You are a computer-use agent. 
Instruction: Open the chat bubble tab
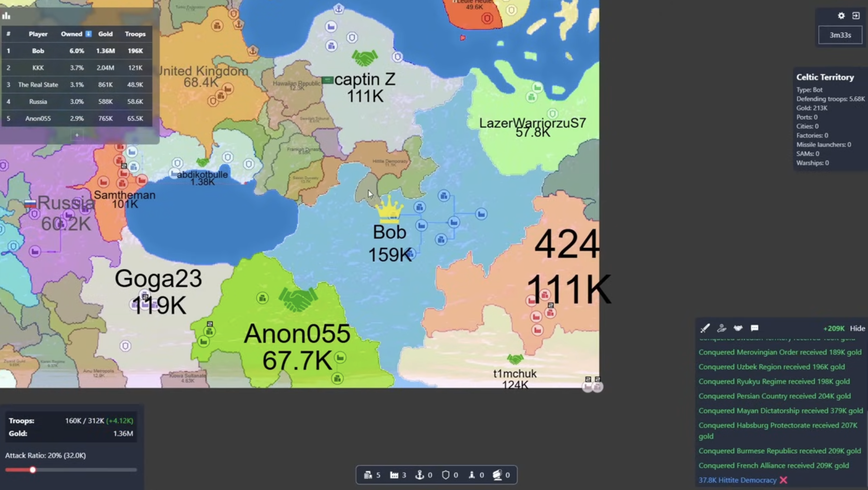coord(754,328)
